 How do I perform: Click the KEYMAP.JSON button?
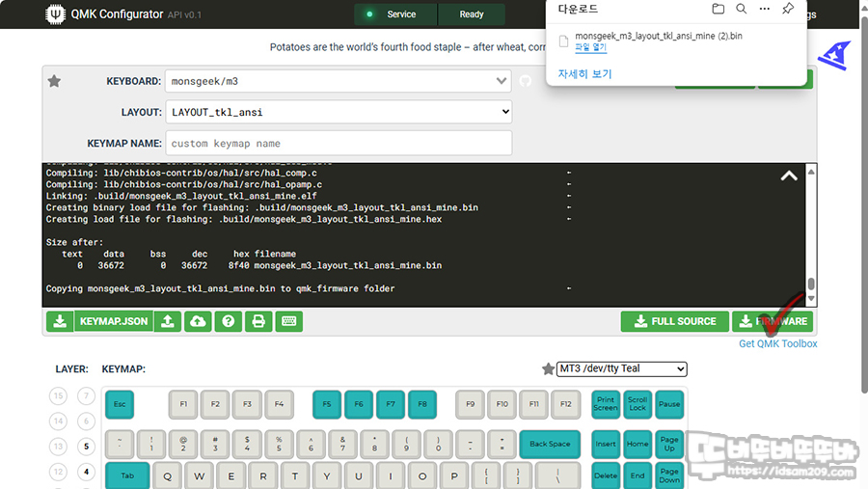click(114, 321)
